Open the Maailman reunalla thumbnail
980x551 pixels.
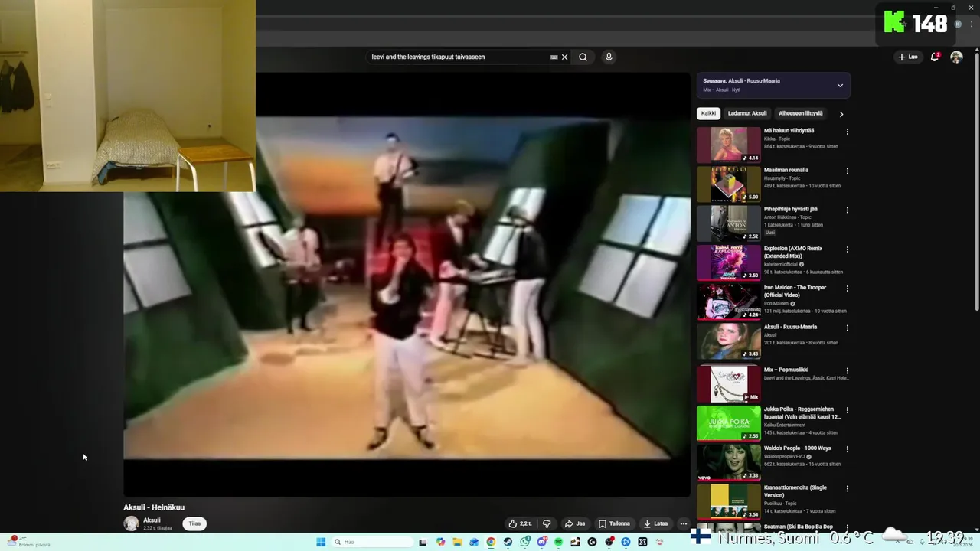coord(729,184)
